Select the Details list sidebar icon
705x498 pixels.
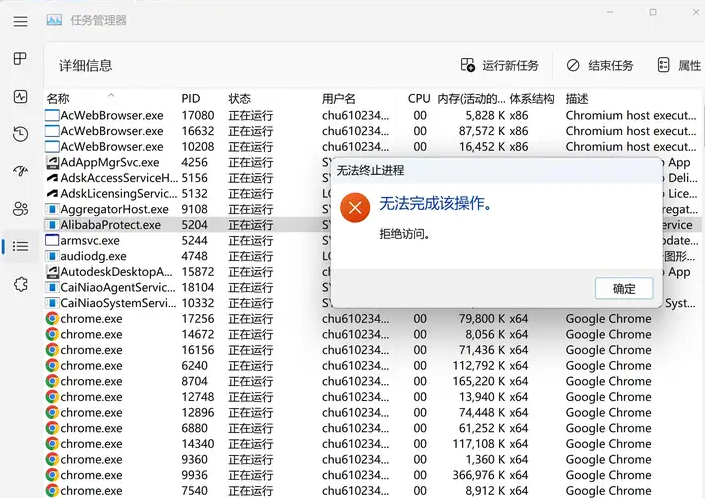point(20,246)
